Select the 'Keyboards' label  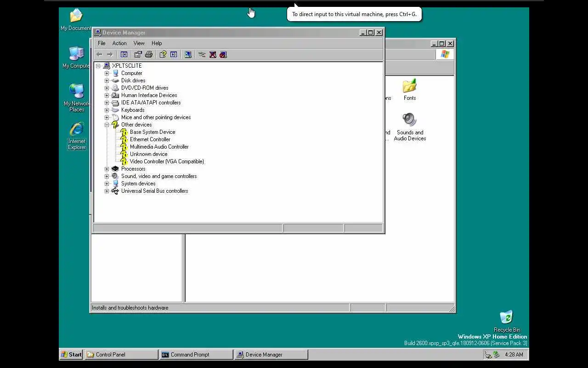point(133,110)
